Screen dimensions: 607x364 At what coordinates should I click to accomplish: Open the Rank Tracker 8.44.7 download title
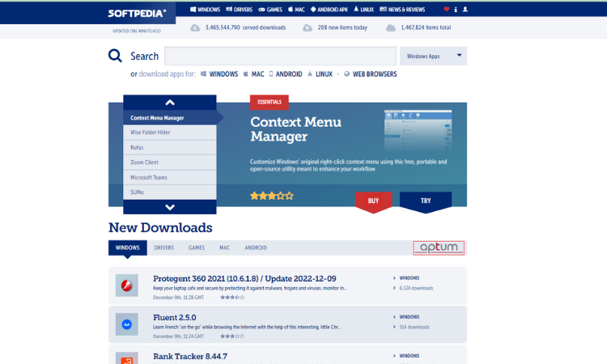click(190, 356)
